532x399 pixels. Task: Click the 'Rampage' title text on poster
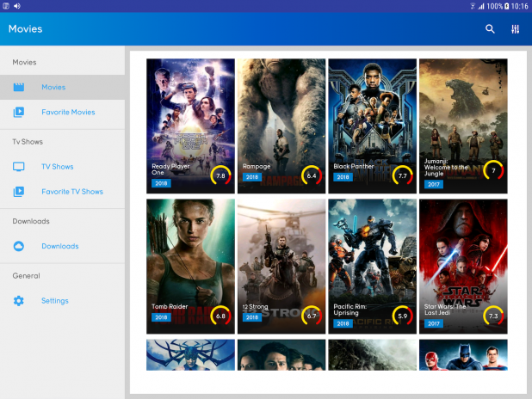(257, 167)
